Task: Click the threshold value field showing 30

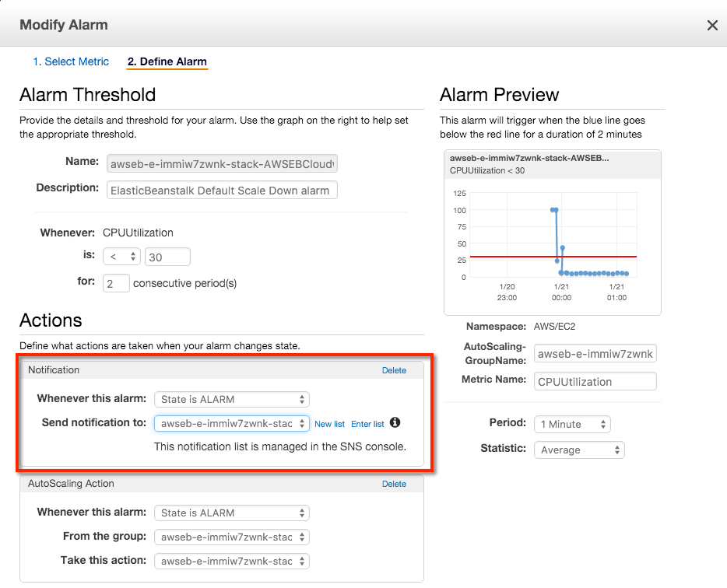Action: 167,257
